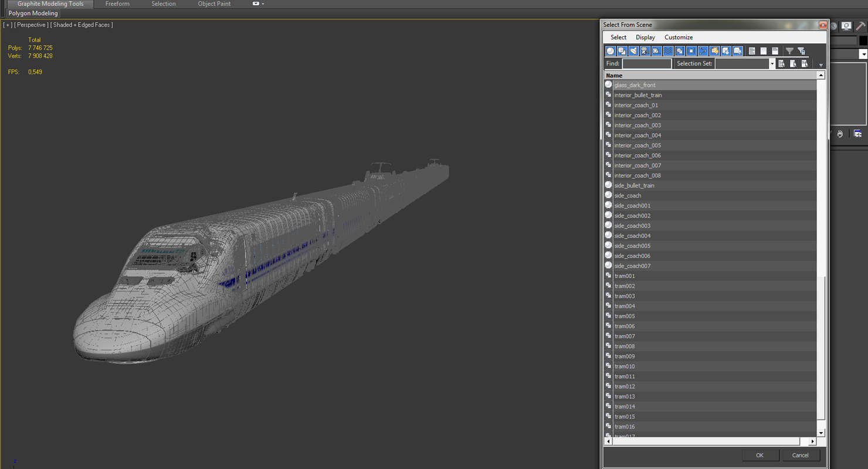Image resolution: width=868 pixels, height=469 pixels.
Task: Toggle Display Shapes filter icon
Action: click(622, 51)
